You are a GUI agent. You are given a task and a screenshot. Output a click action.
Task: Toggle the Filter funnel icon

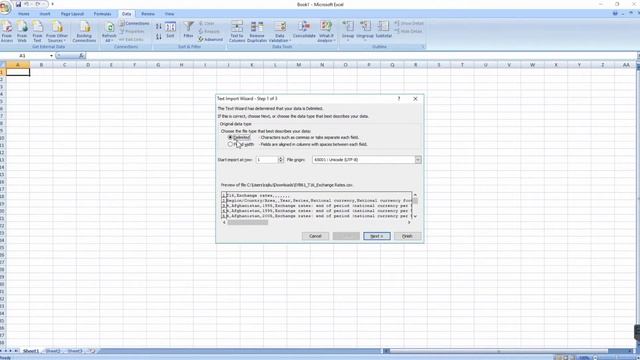188,30
